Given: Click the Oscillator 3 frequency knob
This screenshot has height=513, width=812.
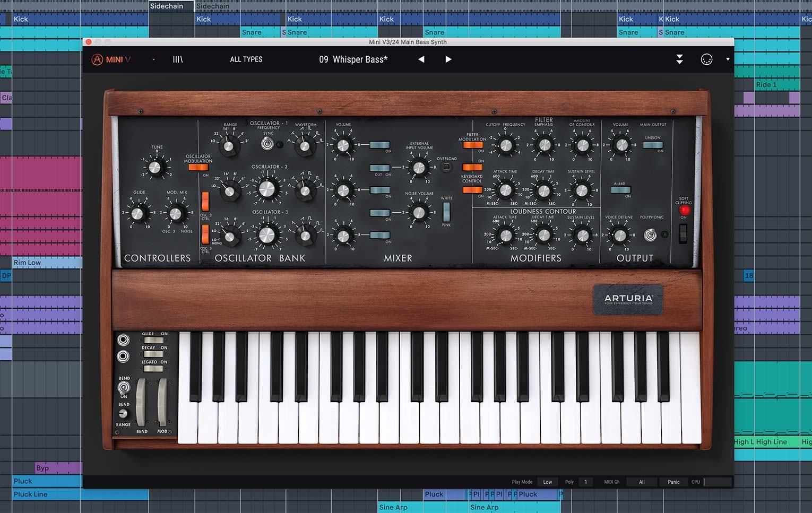Looking at the screenshot, I should click(267, 234).
